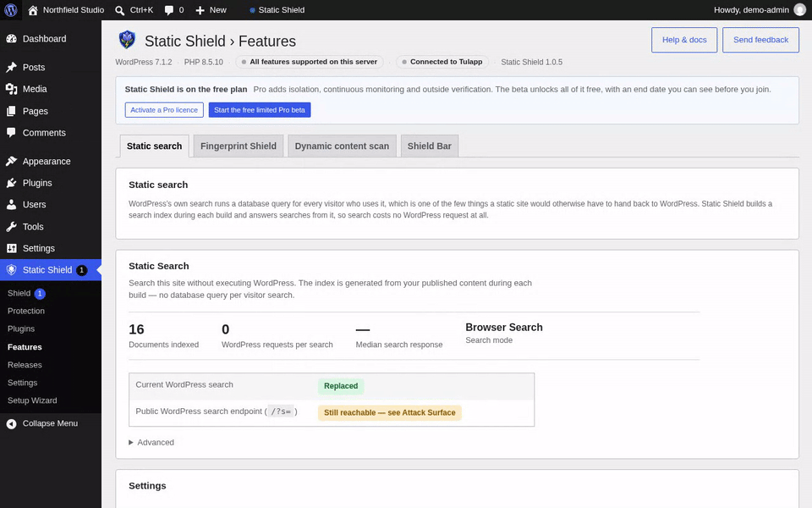Click the PHP 8.5.10 version text
Image resolution: width=812 pixels, height=508 pixels.
(204, 62)
